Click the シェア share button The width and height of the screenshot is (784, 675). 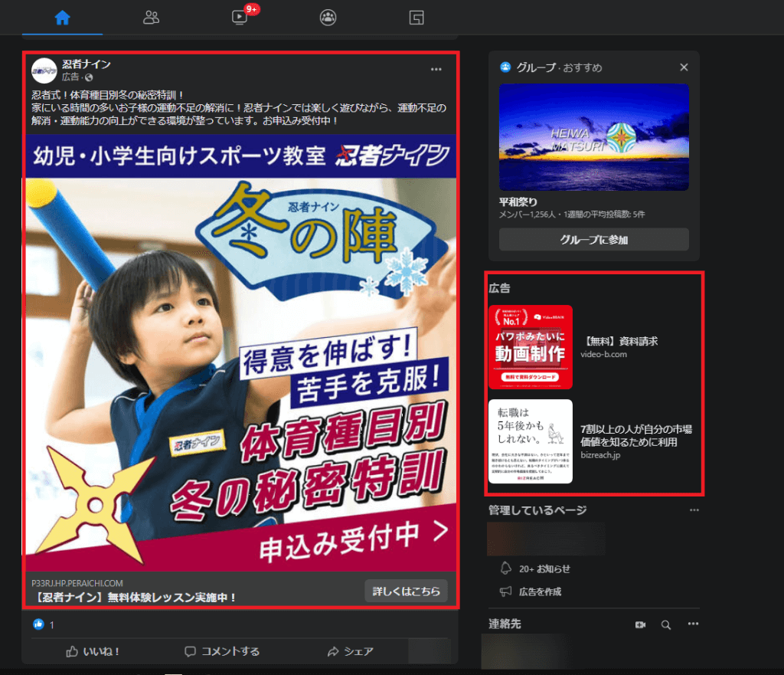[x=351, y=651]
